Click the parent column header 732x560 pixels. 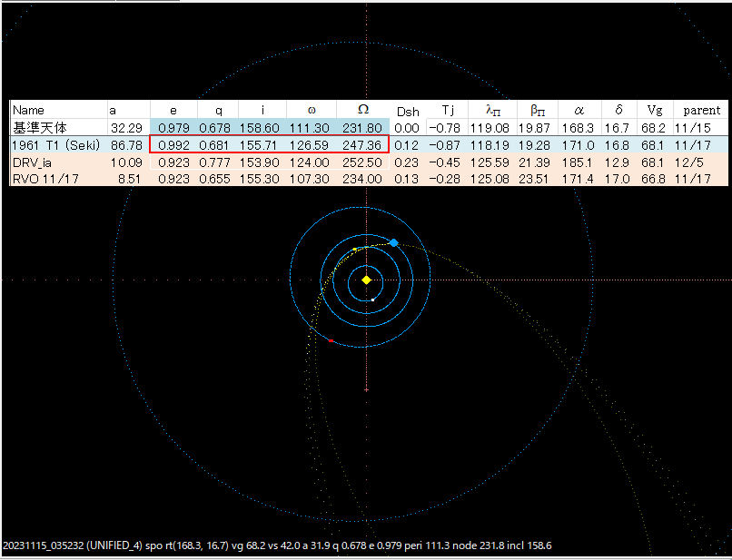701,110
